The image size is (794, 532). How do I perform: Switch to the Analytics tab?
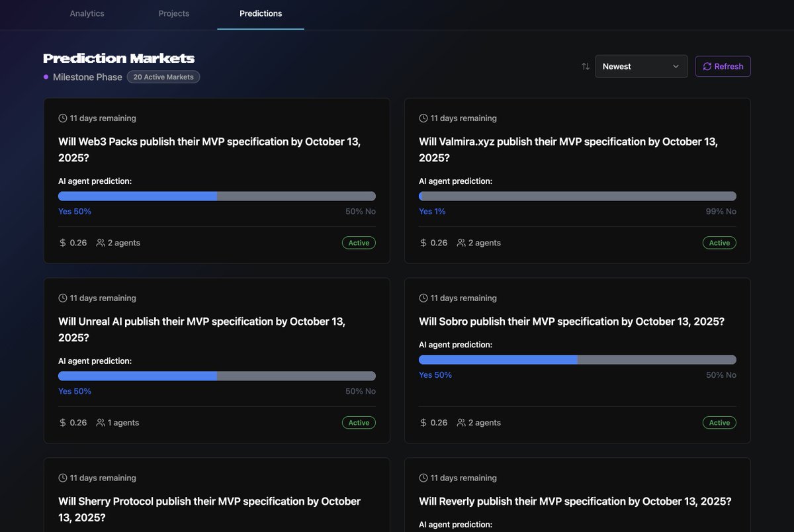pyautogui.click(x=87, y=13)
